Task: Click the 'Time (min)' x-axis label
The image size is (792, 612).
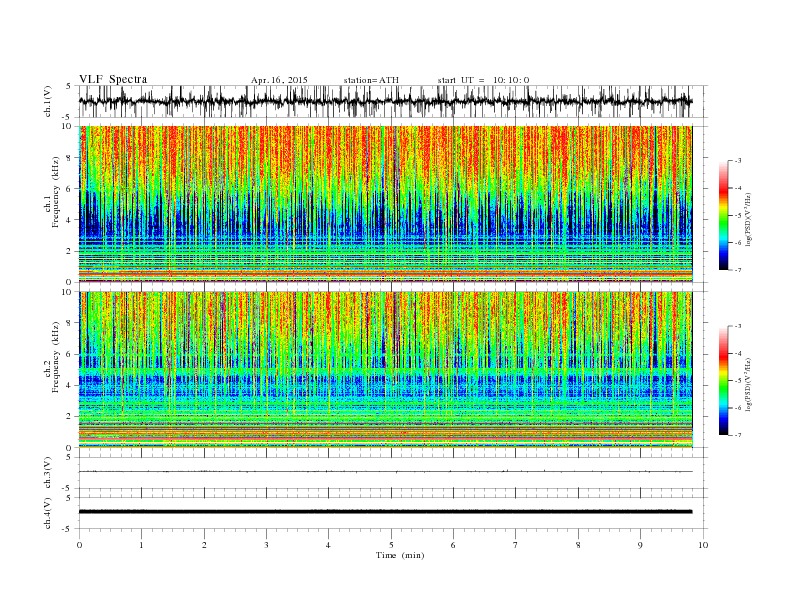Action: click(400, 555)
